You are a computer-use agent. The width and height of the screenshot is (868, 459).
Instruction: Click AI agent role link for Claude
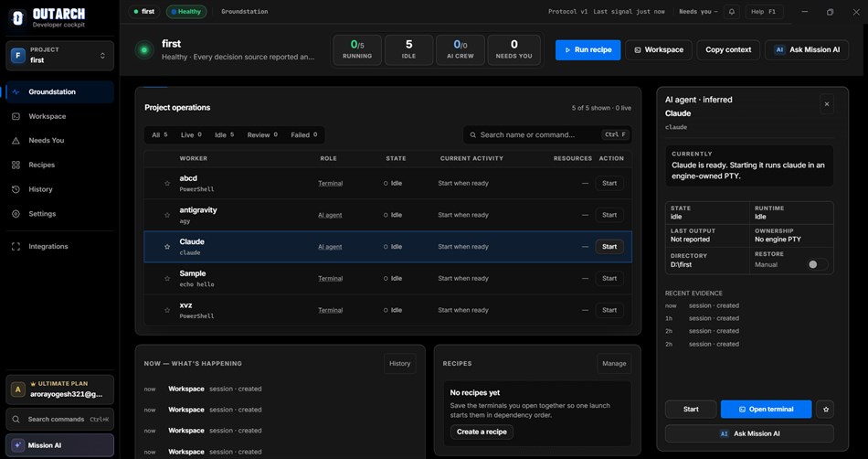coord(330,247)
